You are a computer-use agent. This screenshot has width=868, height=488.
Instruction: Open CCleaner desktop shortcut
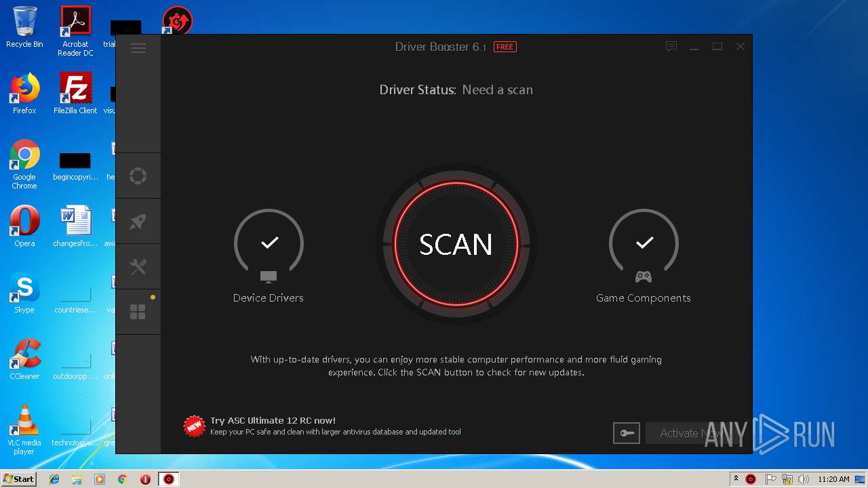tap(24, 359)
